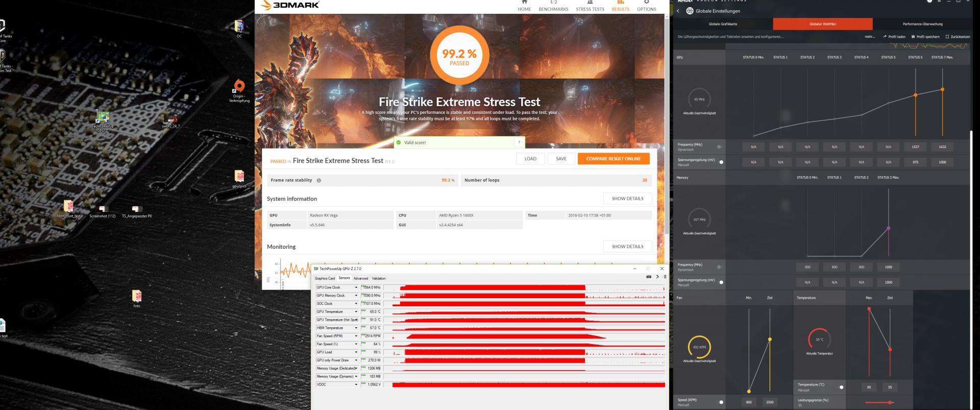Open Performance-Überwachung tab
Image resolution: width=980 pixels, height=410 pixels.
[922, 24]
